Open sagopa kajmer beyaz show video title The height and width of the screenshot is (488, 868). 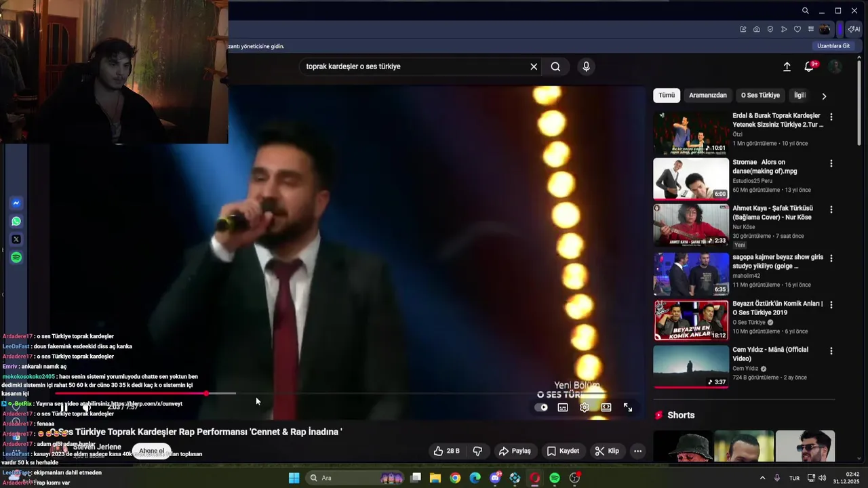pos(778,262)
